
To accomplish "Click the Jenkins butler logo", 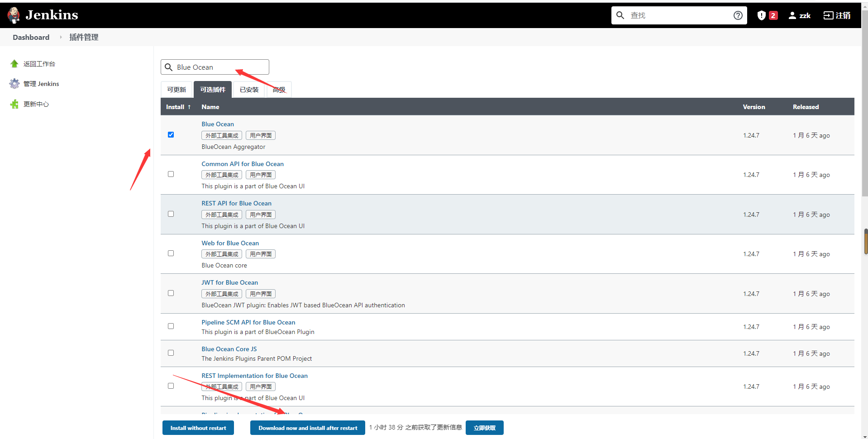I will tap(14, 15).
